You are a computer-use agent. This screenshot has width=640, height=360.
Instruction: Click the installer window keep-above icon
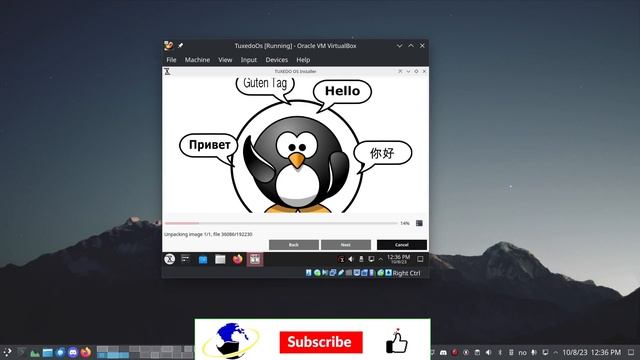400,71
